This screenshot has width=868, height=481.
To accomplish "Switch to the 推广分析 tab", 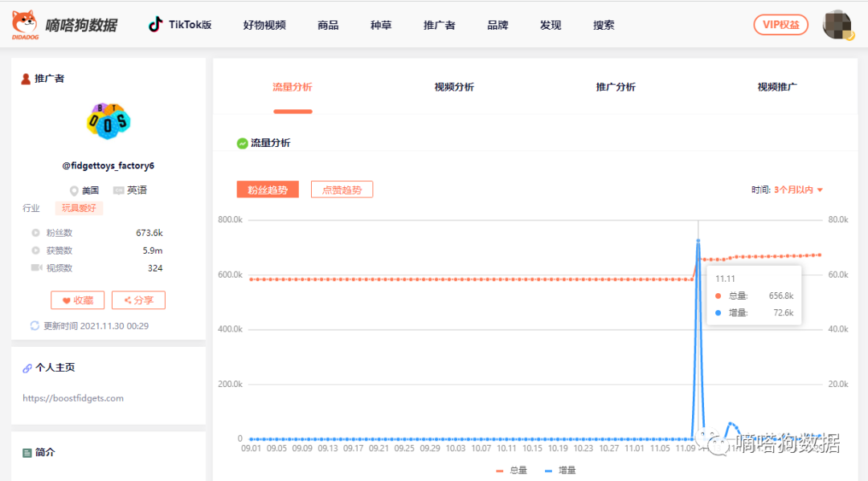I will (x=615, y=87).
